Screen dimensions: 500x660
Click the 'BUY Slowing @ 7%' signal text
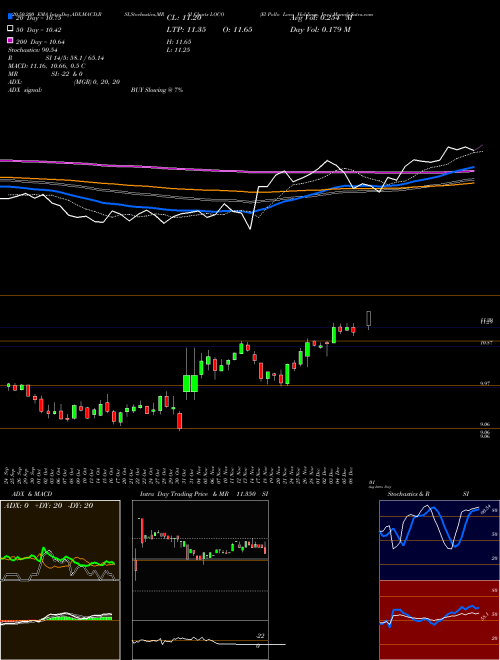click(x=157, y=90)
